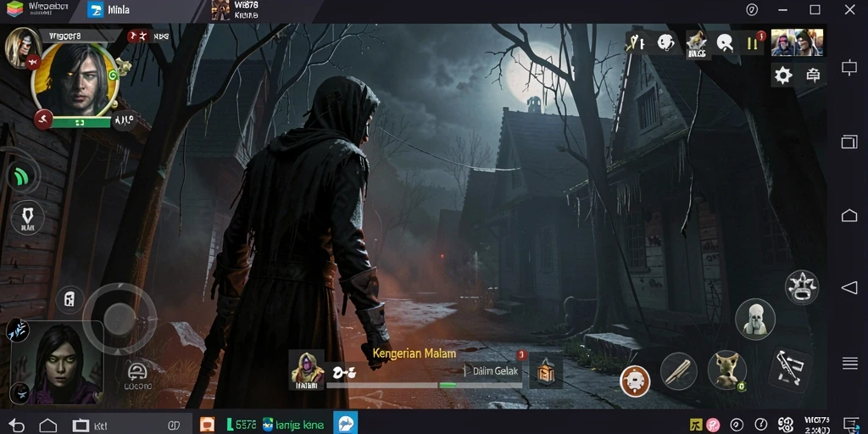Click the multi-window icon on right sidebar
Viewport: 868px width, 434px height.
pos(849,142)
